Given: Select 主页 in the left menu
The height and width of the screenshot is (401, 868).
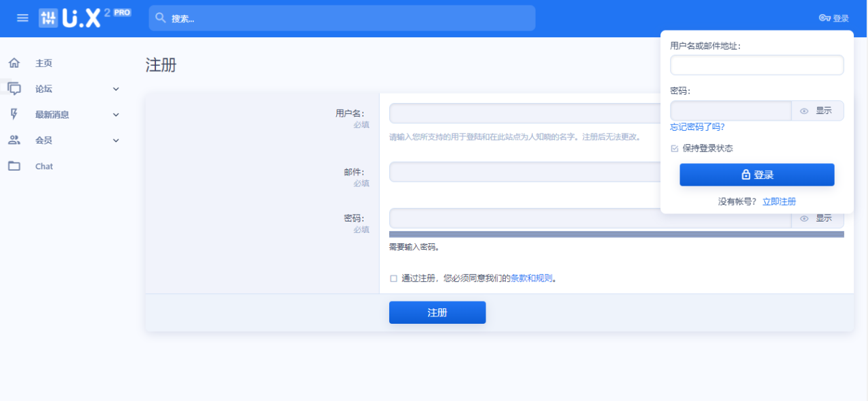Looking at the screenshot, I should (x=43, y=62).
